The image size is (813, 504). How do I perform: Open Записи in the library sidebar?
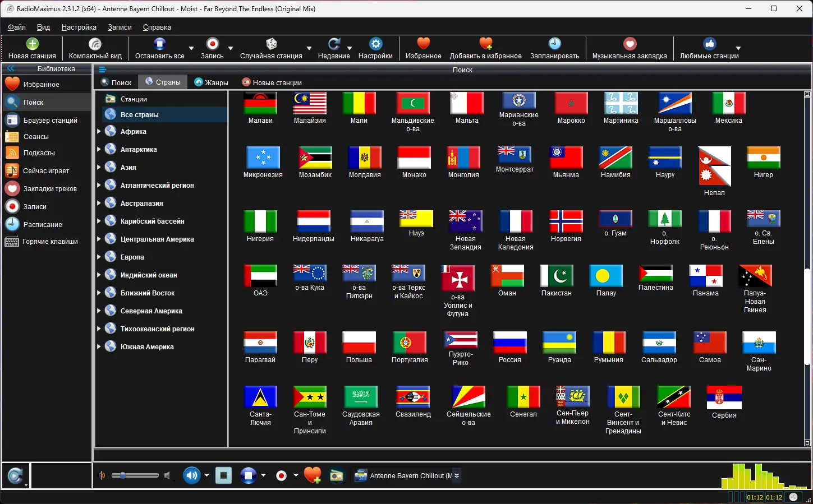[x=47, y=206]
